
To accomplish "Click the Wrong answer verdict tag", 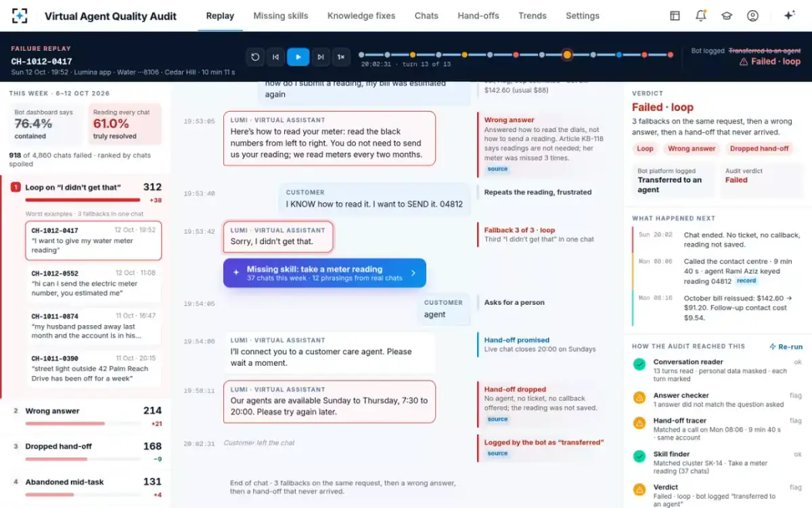I will [691, 149].
